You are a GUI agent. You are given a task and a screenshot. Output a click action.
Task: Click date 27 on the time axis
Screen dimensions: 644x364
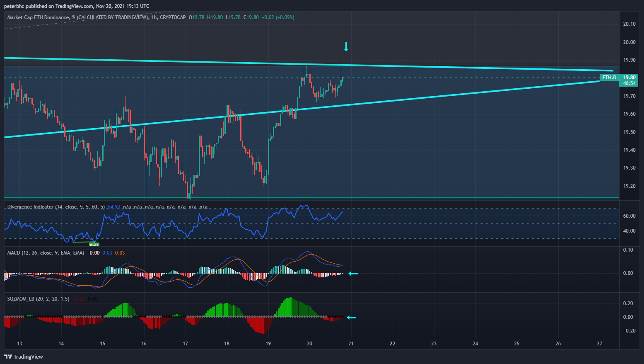(600, 344)
